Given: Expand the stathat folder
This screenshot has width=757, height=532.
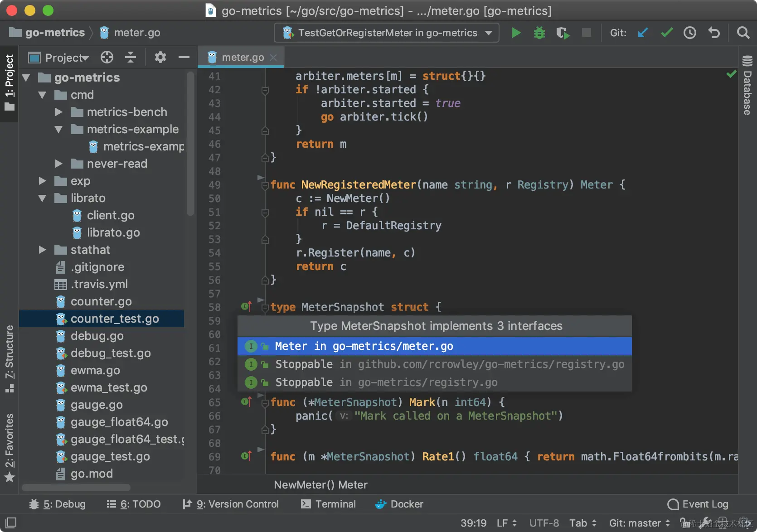Looking at the screenshot, I should [x=43, y=250].
